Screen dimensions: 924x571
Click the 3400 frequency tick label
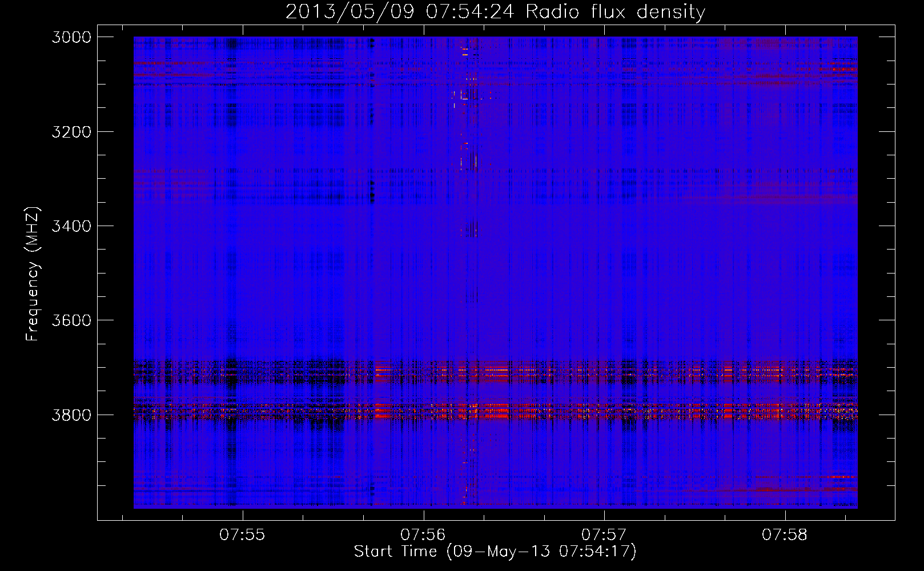click(71, 226)
